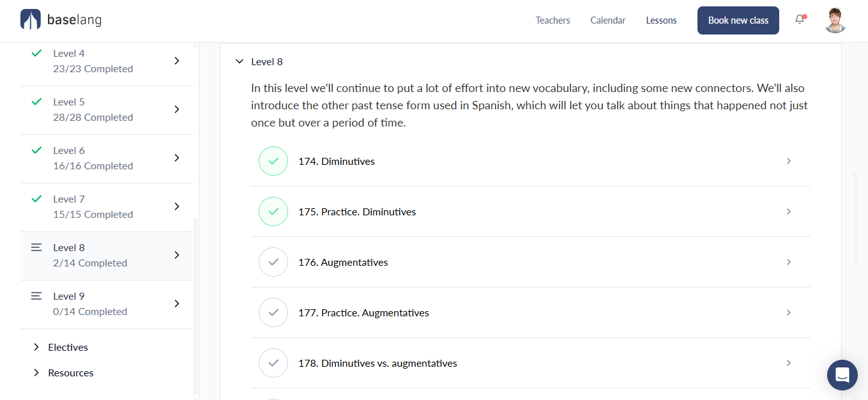Click the green checkmark beside Level 7
The width and height of the screenshot is (868, 400).
[x=36, y=199]
